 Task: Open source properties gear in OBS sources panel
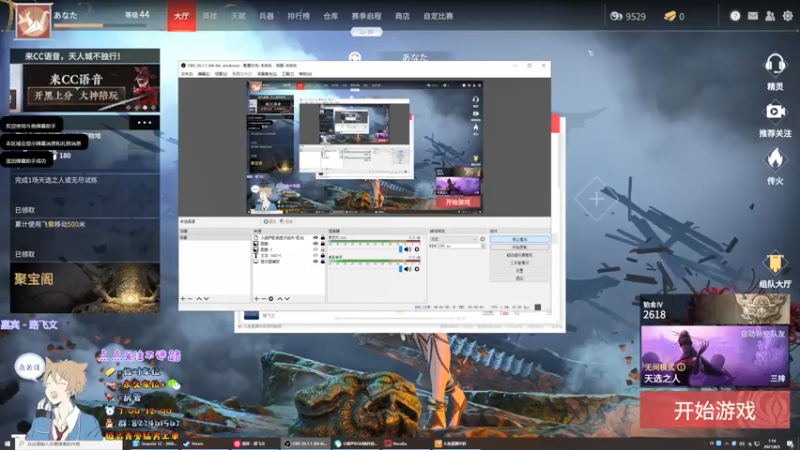[271, 298]
